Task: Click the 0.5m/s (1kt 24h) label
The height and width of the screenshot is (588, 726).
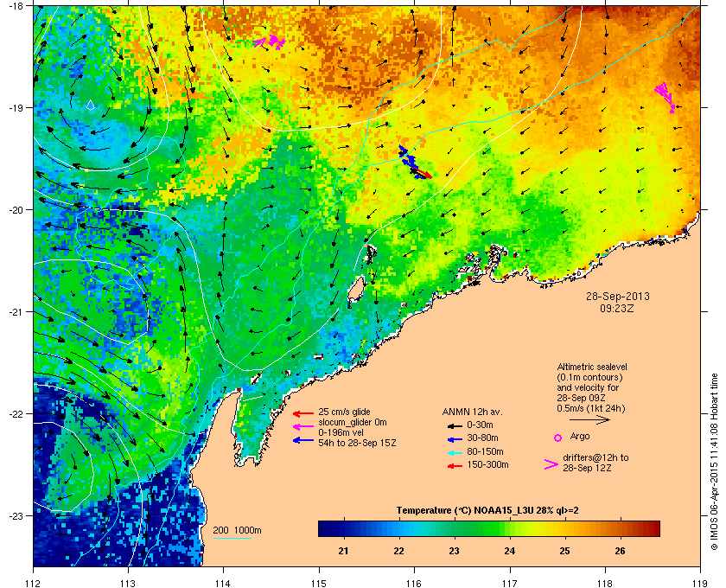Action: [x=591, y=408]
